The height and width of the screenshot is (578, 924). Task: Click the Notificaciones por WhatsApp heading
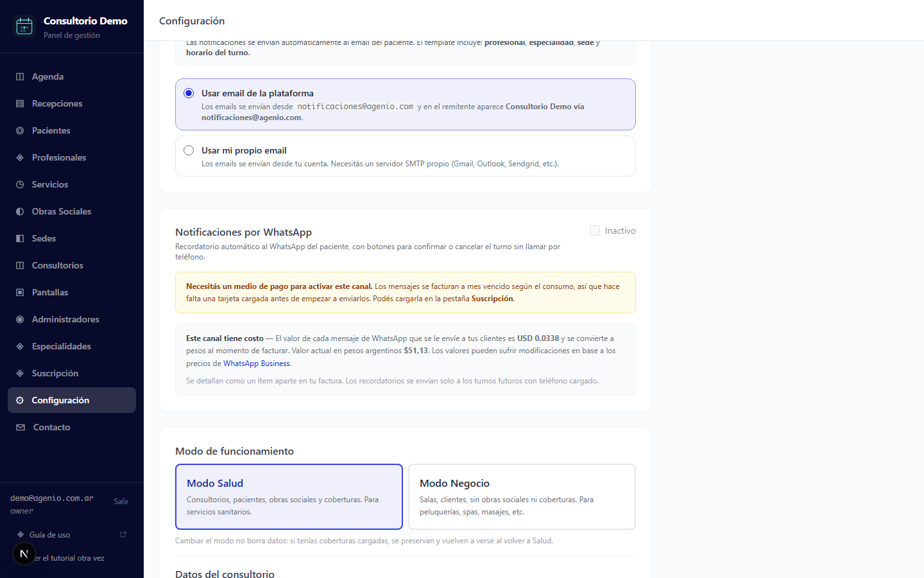[243, 232]
